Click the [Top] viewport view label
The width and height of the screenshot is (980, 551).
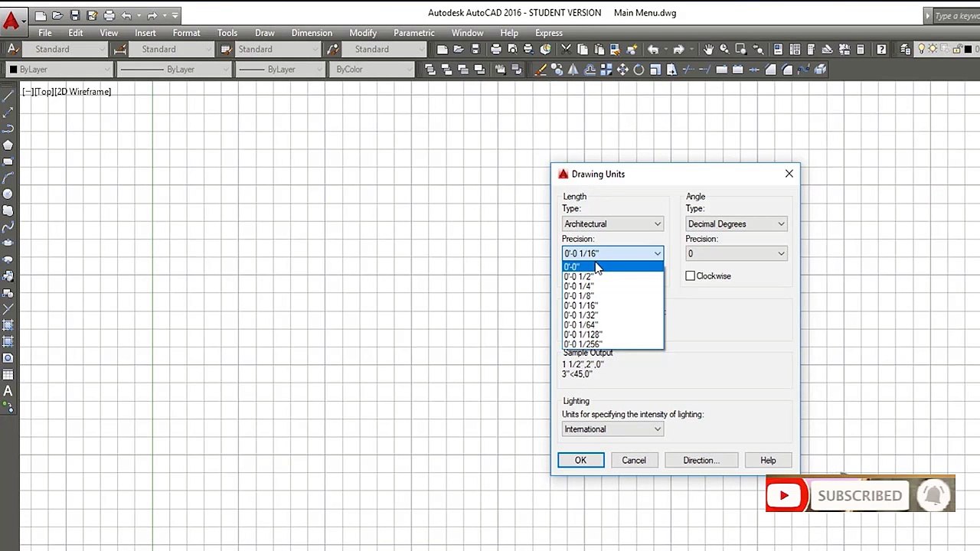click(x=44, y=92)
